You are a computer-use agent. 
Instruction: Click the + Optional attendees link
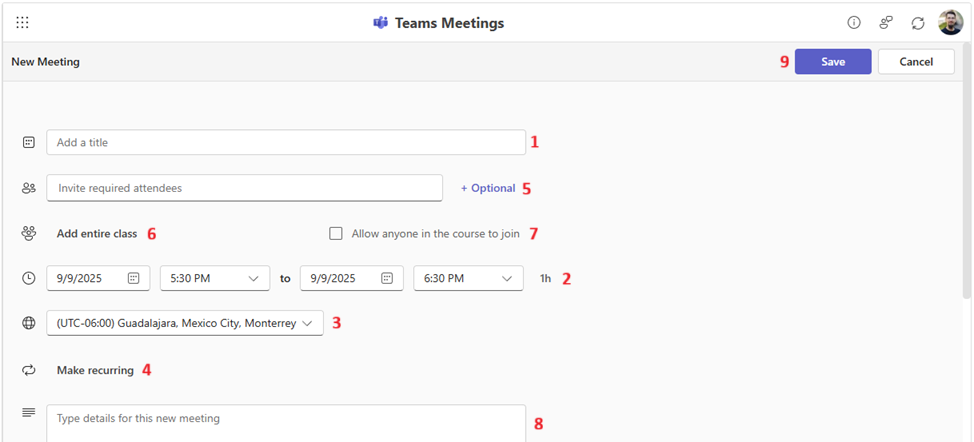488,188
